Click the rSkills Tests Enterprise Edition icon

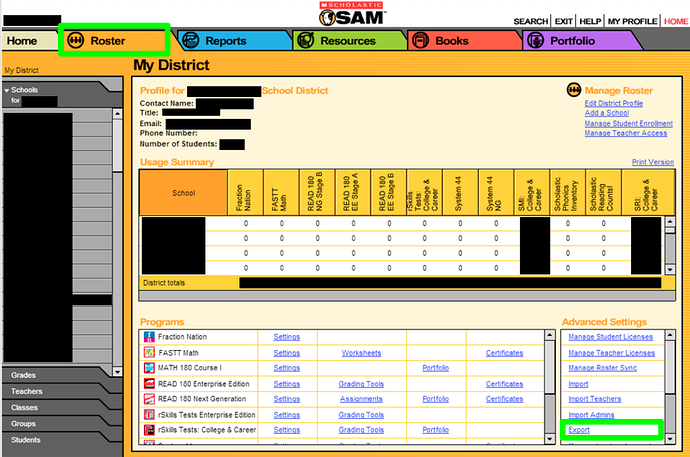point(149,415)
